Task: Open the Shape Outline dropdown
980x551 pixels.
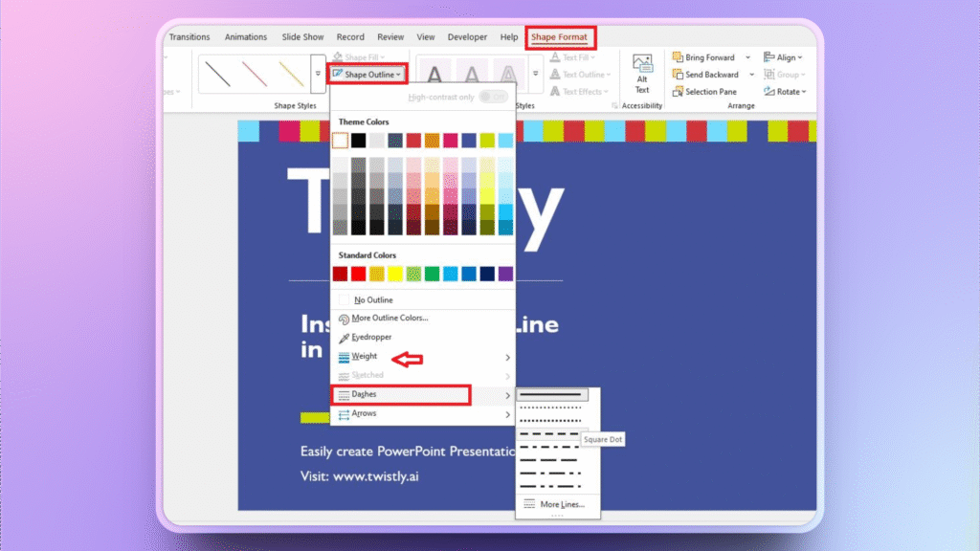Action: click(372, 74)
